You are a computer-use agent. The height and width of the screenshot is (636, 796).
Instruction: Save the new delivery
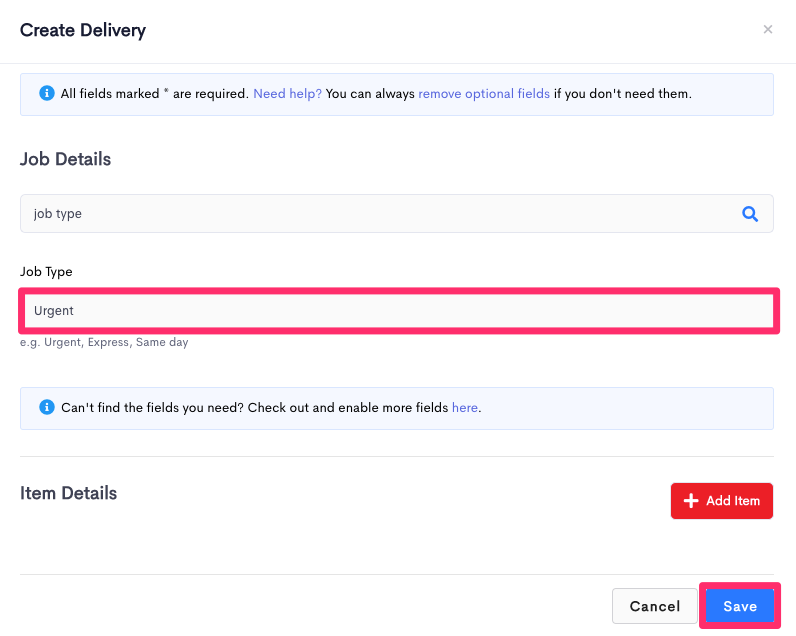(x=740, y=606)
